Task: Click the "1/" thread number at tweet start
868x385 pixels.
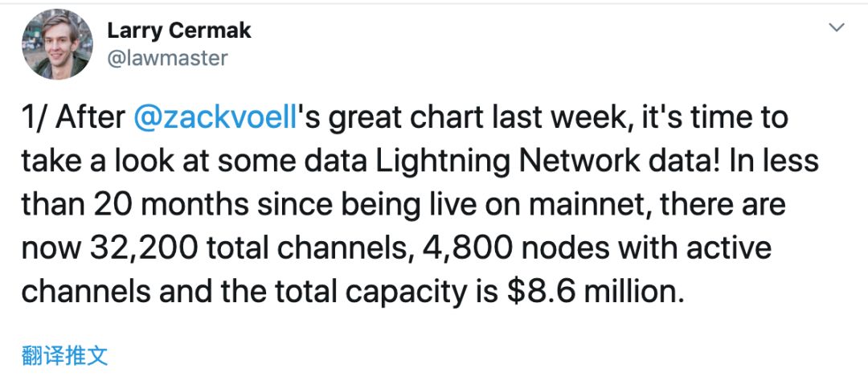Action: coord(35,118)
